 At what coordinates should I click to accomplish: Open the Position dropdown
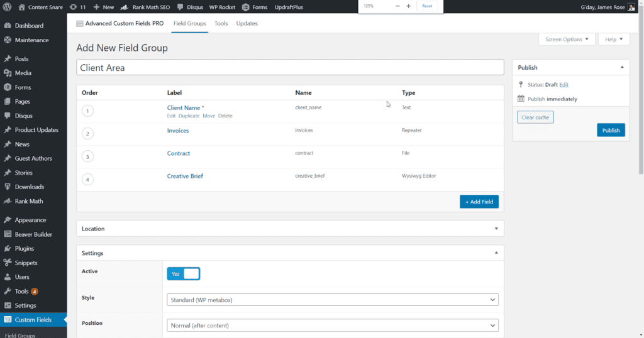tap(333, 325)
